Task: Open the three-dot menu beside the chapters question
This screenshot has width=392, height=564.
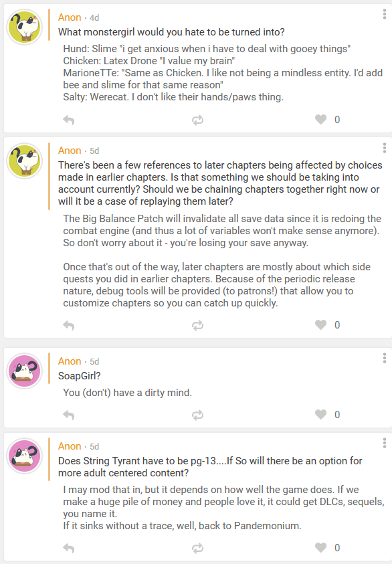Action: 383,149
